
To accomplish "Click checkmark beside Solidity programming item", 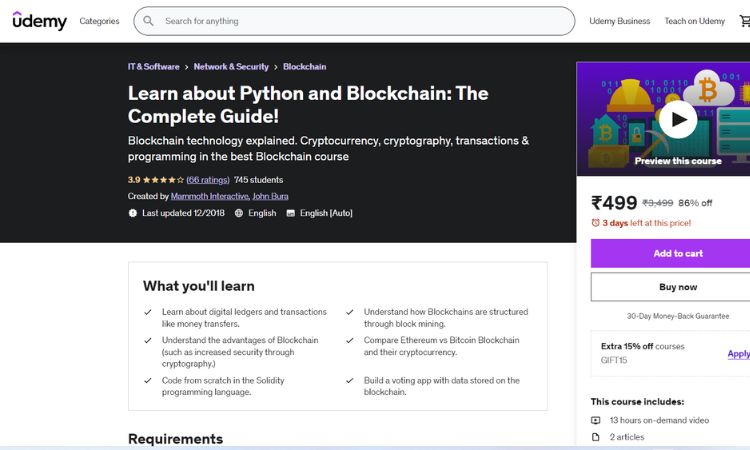I will pos(148,381).
